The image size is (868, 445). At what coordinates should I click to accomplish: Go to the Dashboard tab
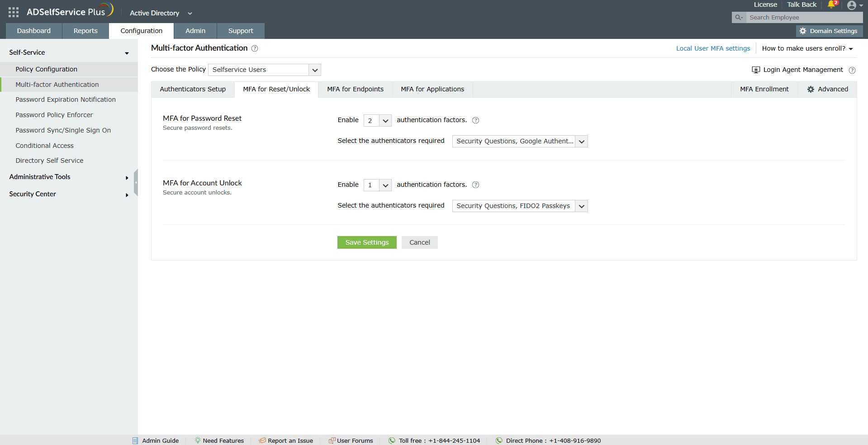click(x=34, y=31)
